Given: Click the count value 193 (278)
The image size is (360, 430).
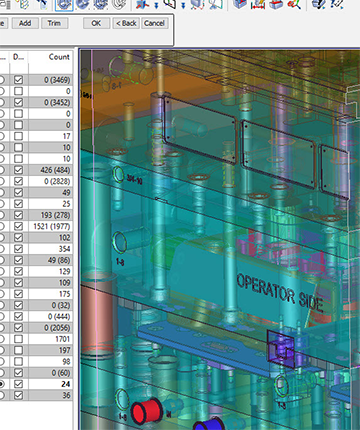Looking at the screenshot, I should coord(55,215).
